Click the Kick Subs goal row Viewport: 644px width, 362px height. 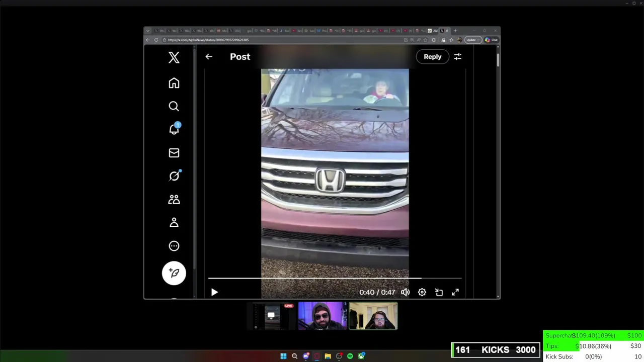594,356
